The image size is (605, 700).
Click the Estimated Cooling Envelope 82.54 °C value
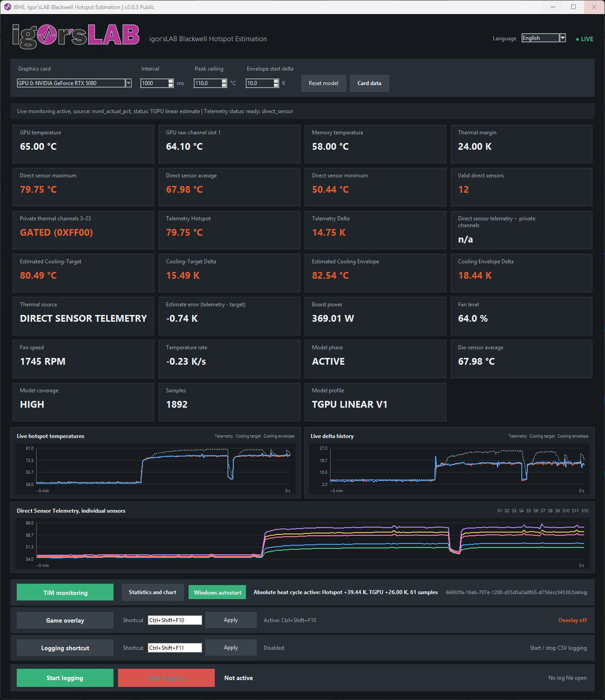(331, 276)
